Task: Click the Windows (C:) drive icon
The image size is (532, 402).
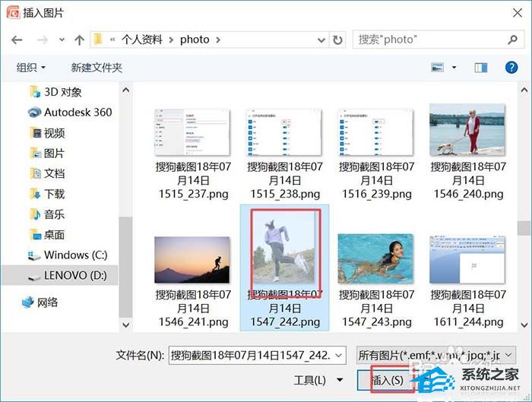Action: point(34,256)
